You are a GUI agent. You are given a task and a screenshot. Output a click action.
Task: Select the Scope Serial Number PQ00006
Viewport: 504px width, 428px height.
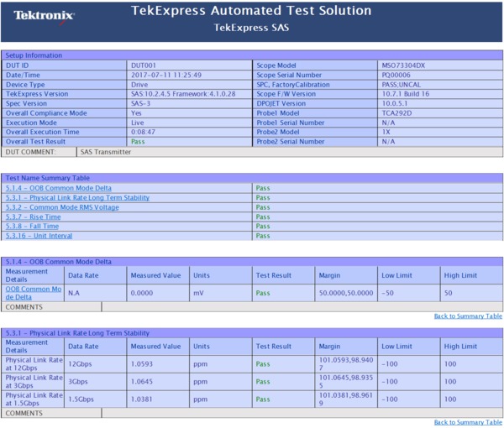396,76
